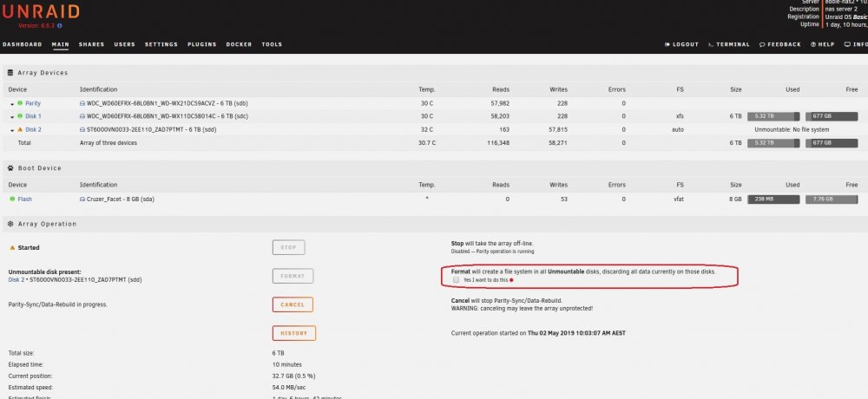Open the Tools menu
Image resolution: width=868 pixels, height=399 pixels.
[x=272, y=44]
